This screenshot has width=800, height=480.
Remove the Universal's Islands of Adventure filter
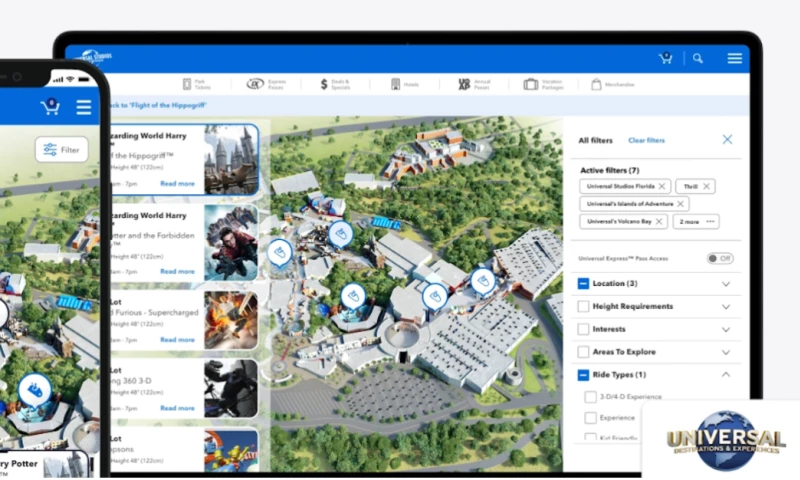tap(680, 204)
